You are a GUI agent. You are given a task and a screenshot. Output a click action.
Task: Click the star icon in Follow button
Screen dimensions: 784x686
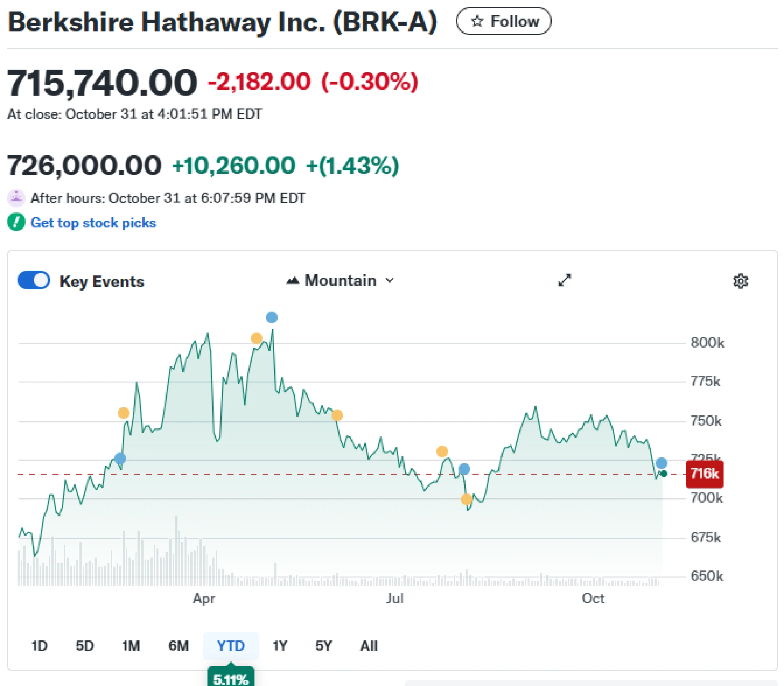[477, 21]
